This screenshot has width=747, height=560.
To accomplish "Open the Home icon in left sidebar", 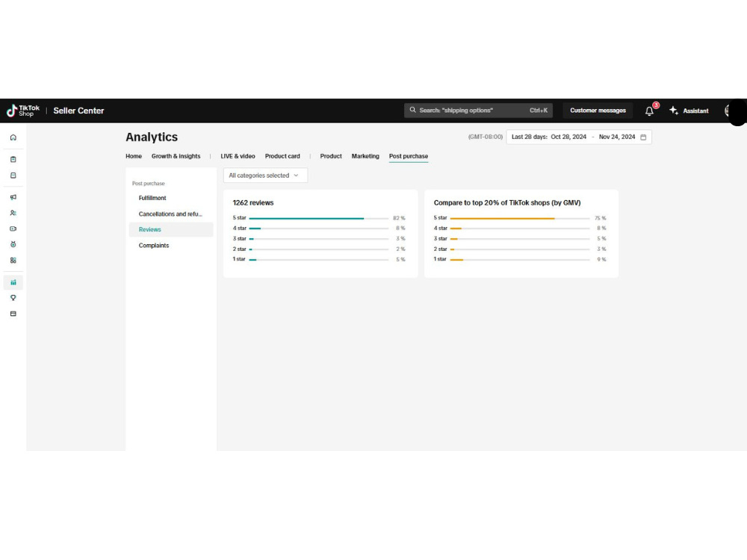I will pos(13,137).
